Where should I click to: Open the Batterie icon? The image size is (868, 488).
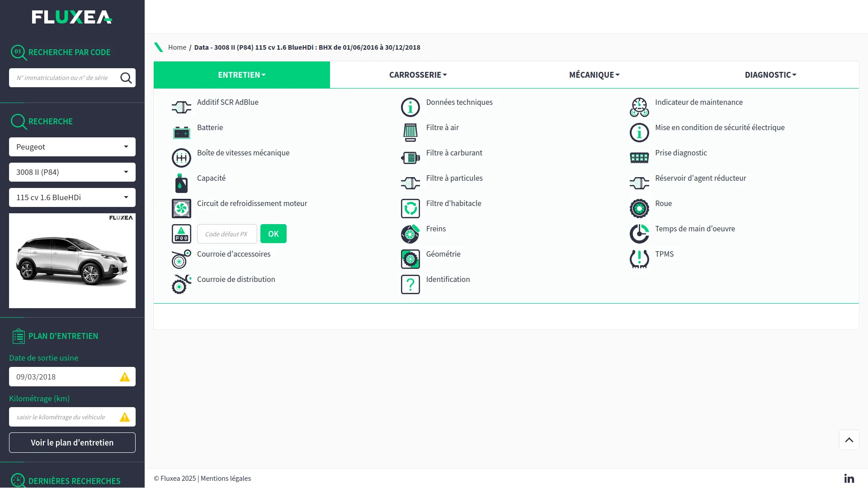(181, 132)
